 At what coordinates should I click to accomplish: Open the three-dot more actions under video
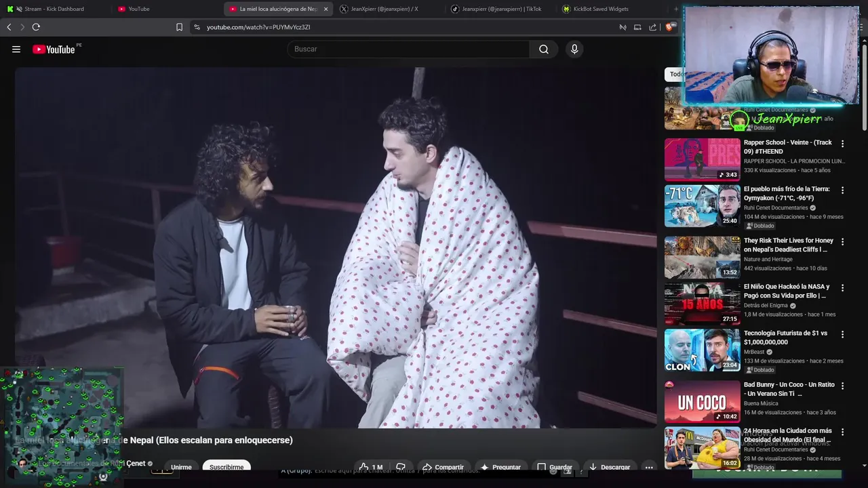pos(649,467)
